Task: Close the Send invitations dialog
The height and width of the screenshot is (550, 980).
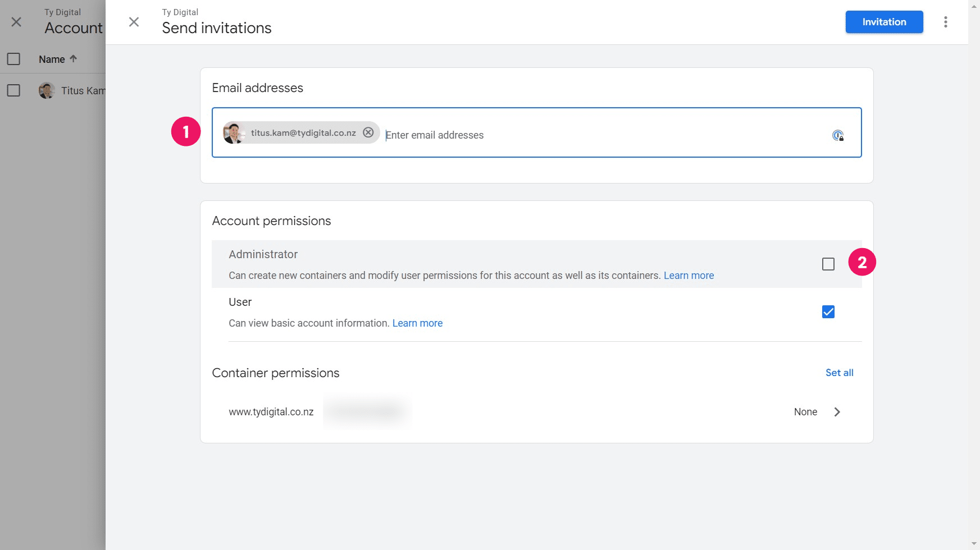Action: [x=134, y=22]
